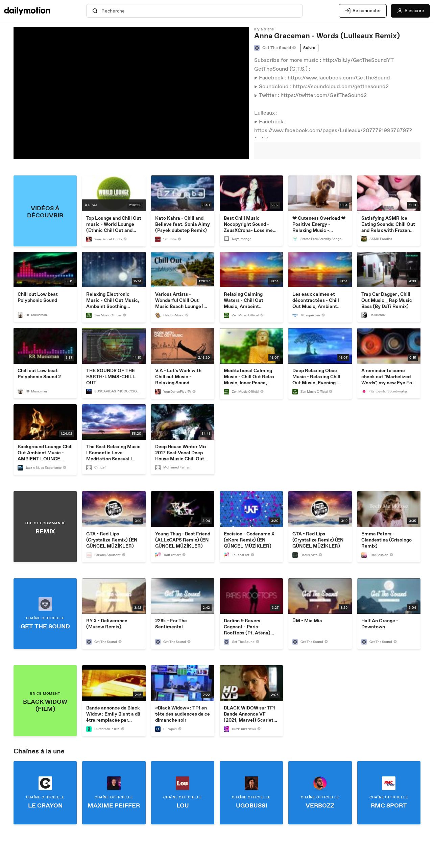
Task: Open the Vidéos à découvrir tile
Action: tap(45, 211)
